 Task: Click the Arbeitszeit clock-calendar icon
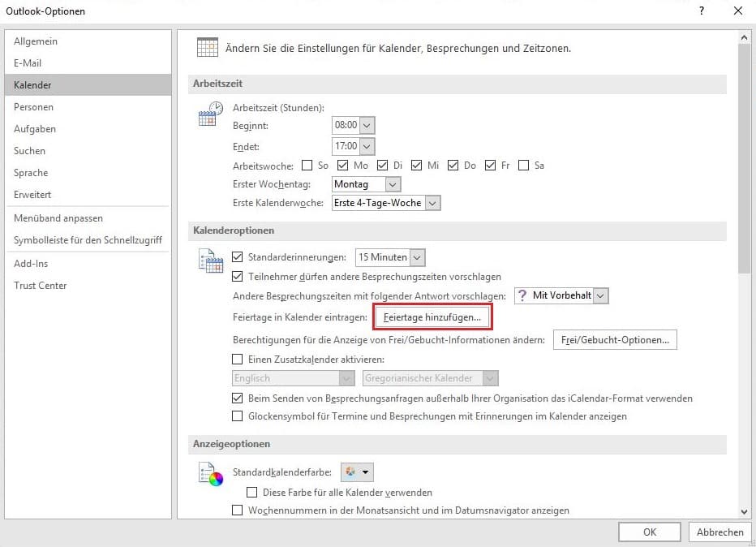tap(211, 114)
